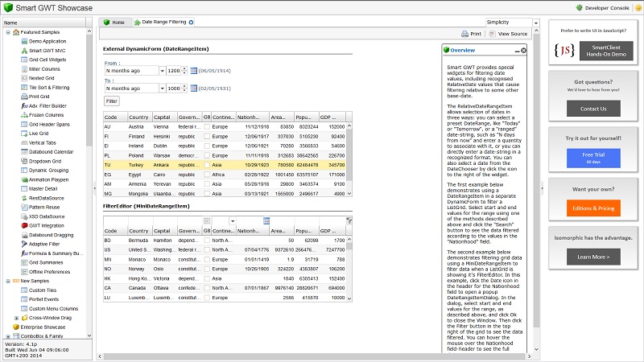Toggle G8 checkbox for Austria row
The width and height of the screenshot is (644, 362).
pyautogui.click(x=206, y=127)
